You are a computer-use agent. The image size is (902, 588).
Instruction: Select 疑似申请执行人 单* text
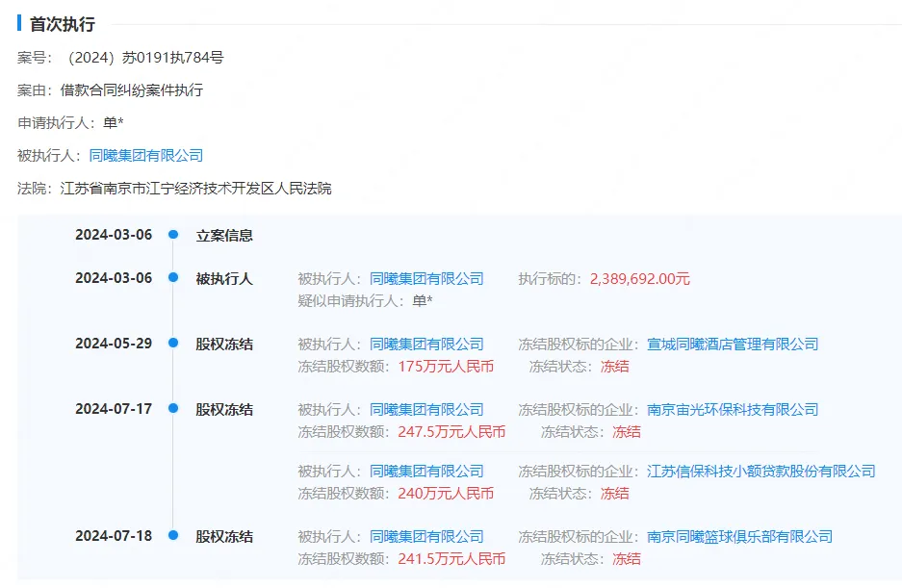tap(365, 301)
